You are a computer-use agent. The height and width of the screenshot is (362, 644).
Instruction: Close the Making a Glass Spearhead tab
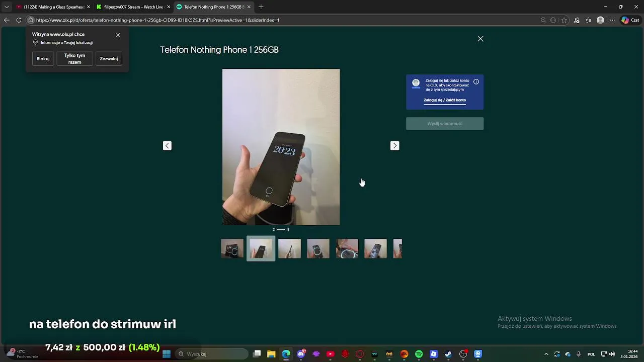coord(89,7)
